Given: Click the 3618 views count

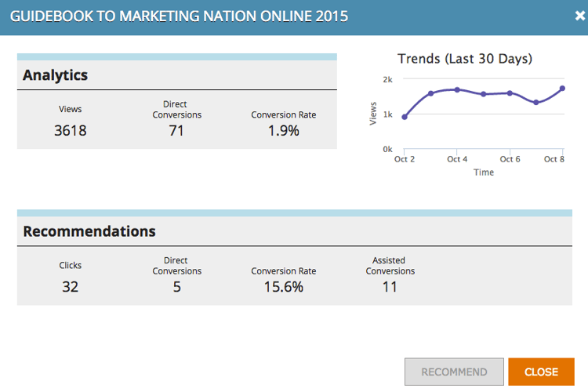Looking at the screenshot, I should 71,131.
